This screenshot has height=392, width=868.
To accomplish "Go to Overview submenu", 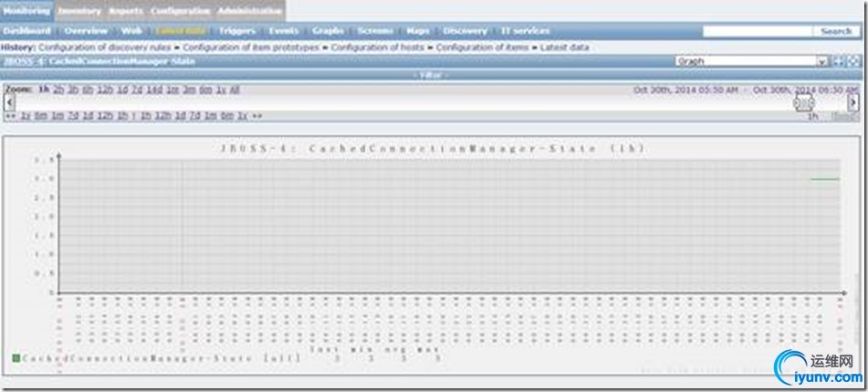I will pos(86,31).
